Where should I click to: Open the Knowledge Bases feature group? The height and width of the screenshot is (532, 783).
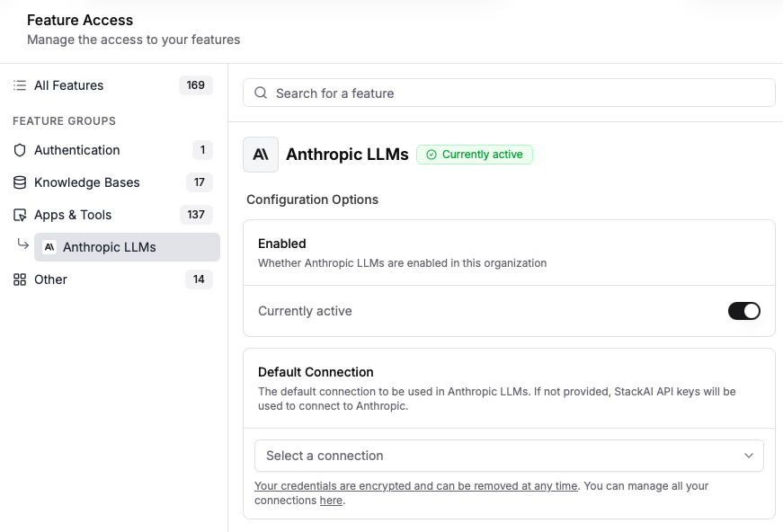[87, 182]
